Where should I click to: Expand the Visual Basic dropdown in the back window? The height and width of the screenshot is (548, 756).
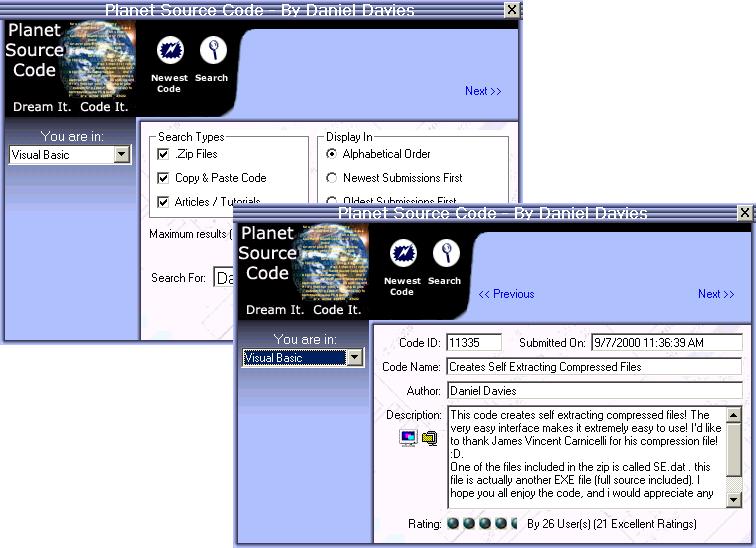tap(122, 155)
